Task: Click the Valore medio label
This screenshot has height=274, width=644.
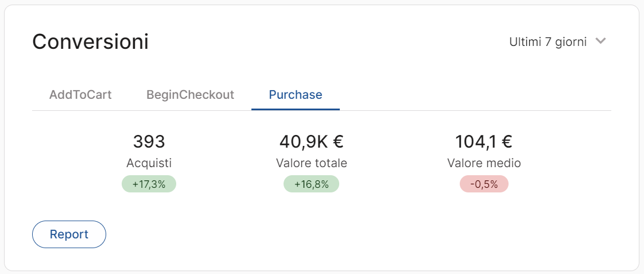Action: 484,163
